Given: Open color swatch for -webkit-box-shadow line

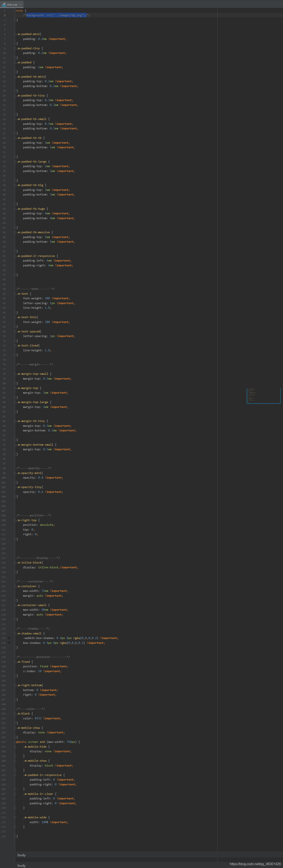Looking at the screenshot, I should click(9, 638).
